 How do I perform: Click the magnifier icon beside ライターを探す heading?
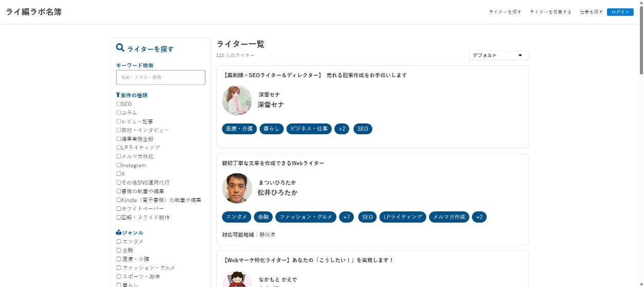(120, 48)
